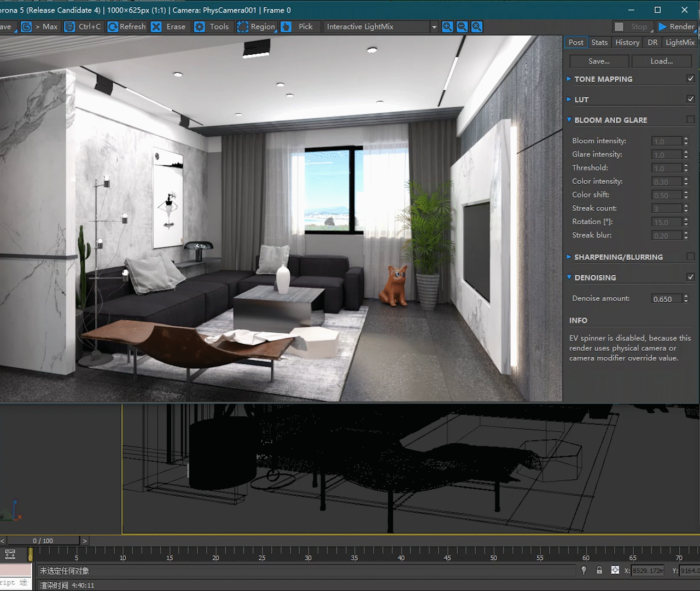700x591 pixels.
Task: Click the wireframe viewport below the render
Action: (411, 468)
